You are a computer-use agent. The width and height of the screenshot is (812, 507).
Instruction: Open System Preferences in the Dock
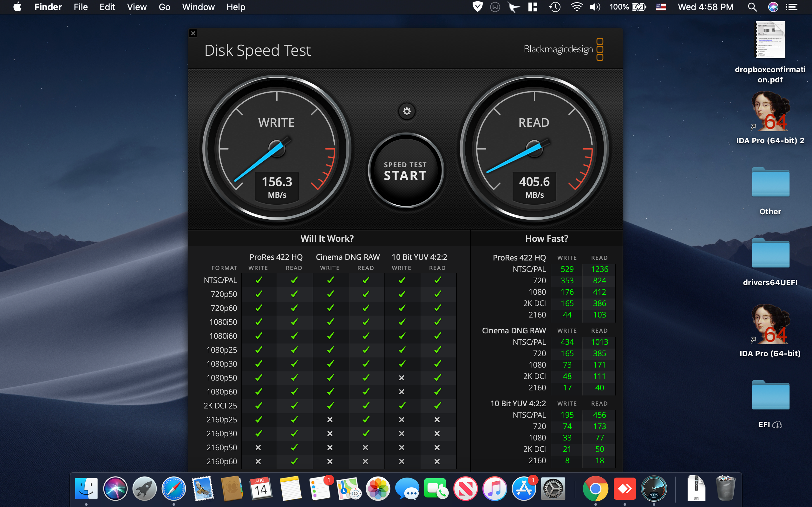pos(553,489)
